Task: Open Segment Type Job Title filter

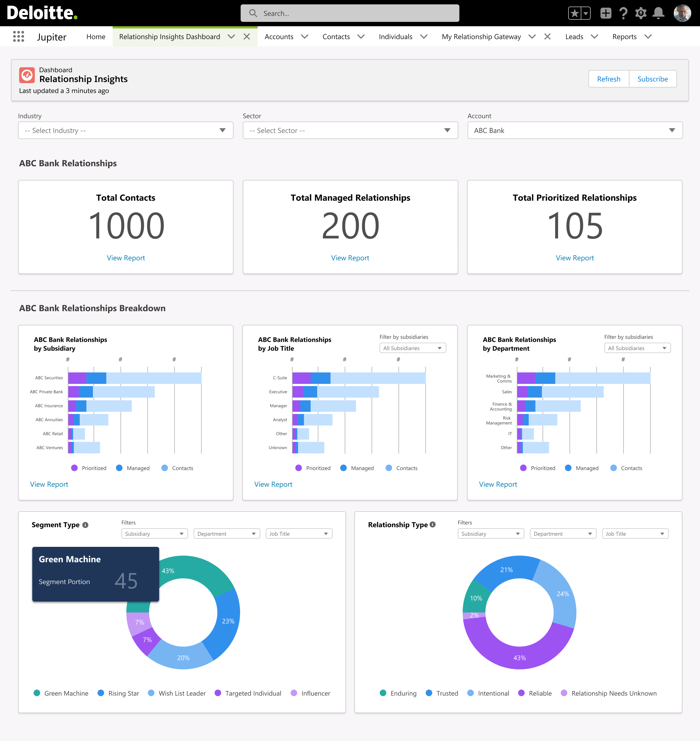Action: 299,533
